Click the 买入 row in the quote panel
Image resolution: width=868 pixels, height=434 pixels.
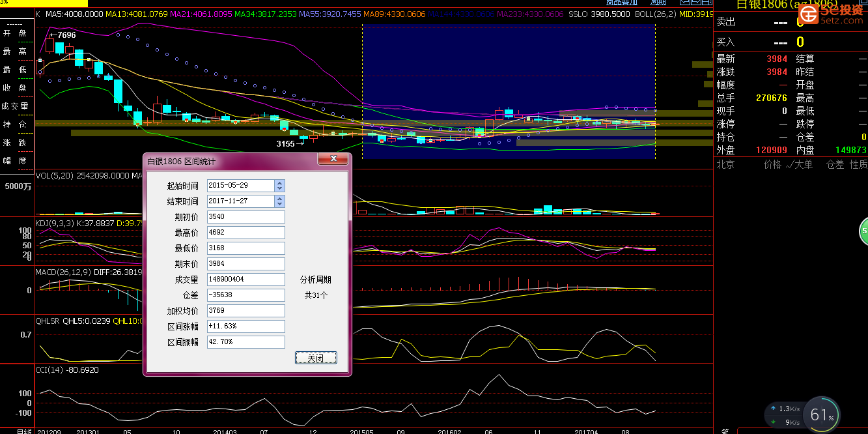(791, 42)
